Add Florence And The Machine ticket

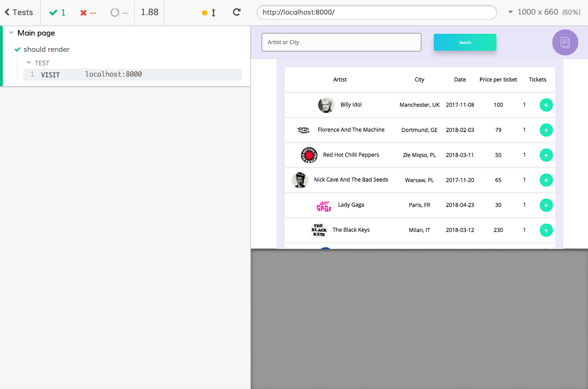(x=546, y=130)
